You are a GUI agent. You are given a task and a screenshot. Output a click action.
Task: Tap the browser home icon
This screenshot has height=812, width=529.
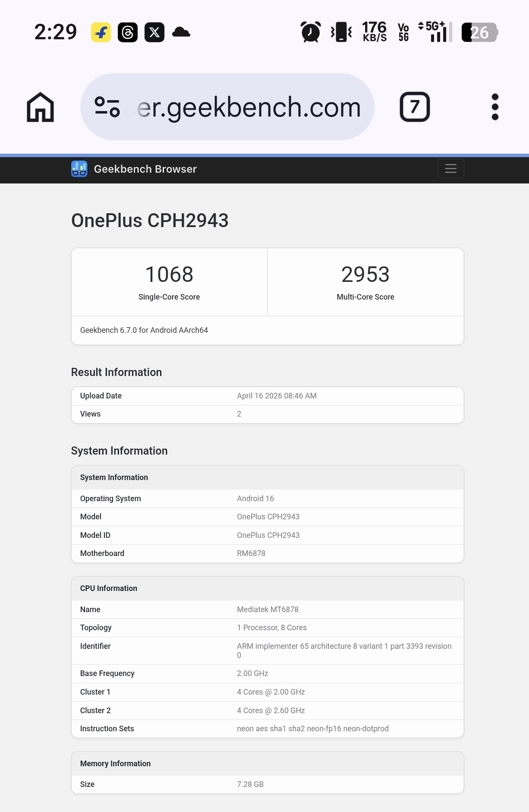[x=40, y=107]
